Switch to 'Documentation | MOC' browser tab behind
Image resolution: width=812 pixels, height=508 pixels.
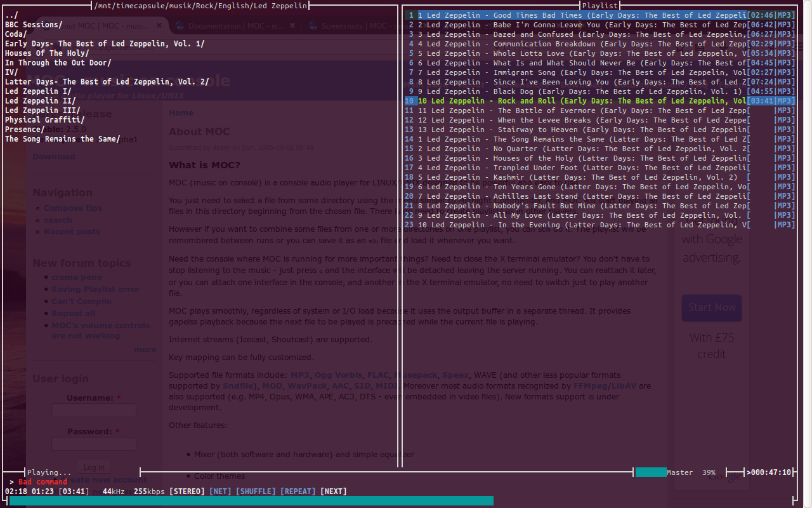tap(237, 26)
